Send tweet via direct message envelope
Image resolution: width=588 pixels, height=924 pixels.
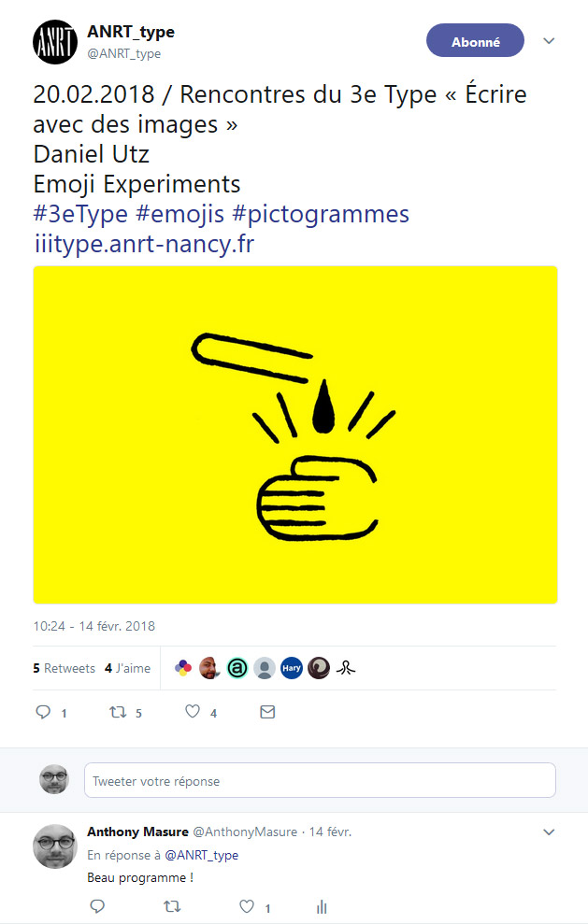click(267, 712)
